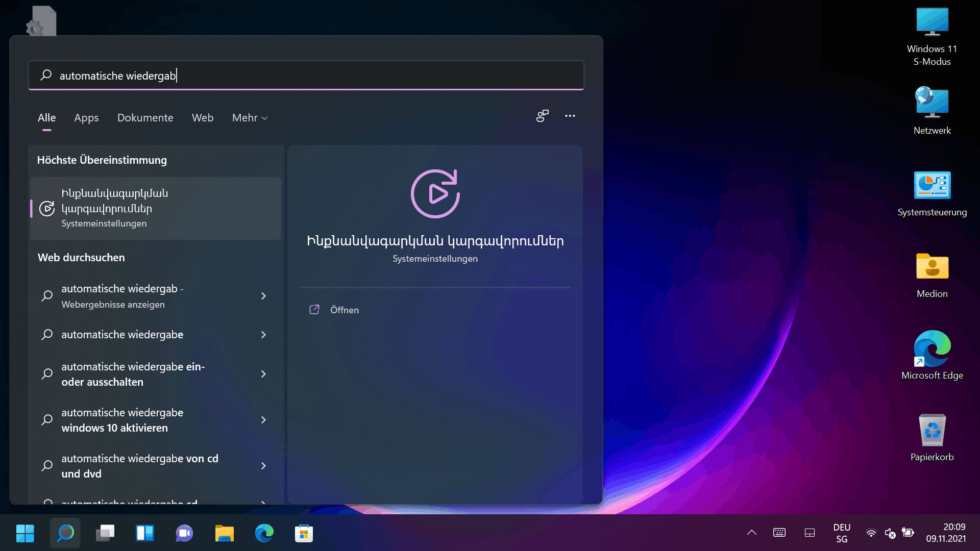Open the search feedback/account icon

coord(542,116)
